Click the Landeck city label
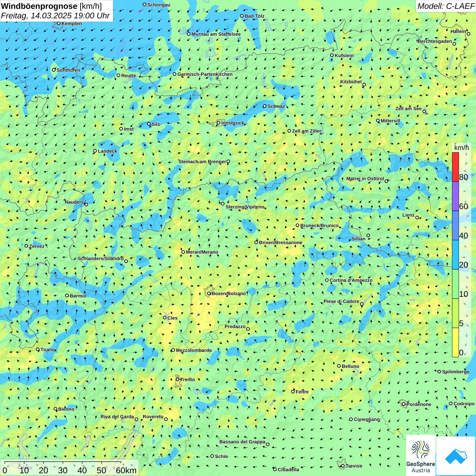This screenshot has width=476, height=476. (107, 151)
